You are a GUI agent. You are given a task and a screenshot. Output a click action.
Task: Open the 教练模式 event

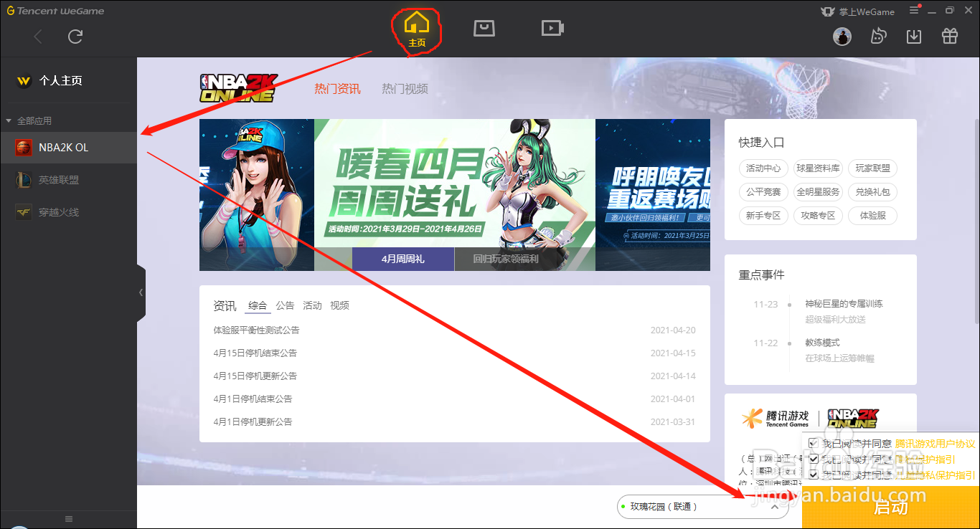click(x=822, y=343)
